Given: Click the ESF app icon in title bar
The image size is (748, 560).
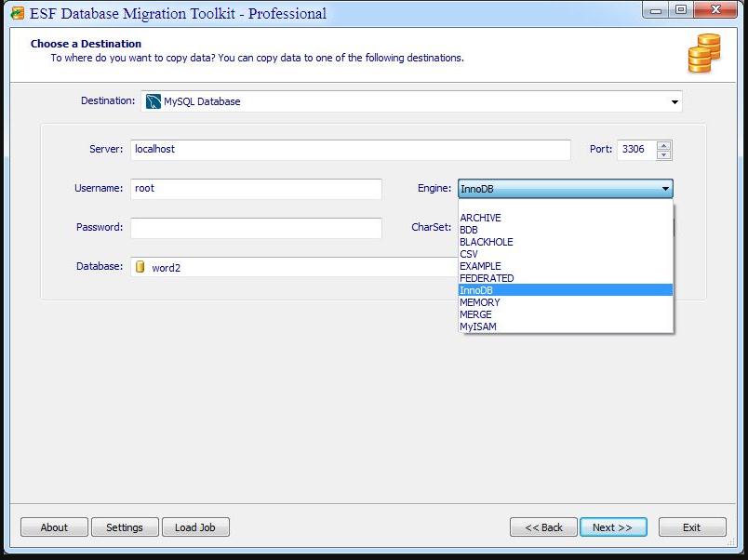Looking at the screenshot, I should coord(17,13).
